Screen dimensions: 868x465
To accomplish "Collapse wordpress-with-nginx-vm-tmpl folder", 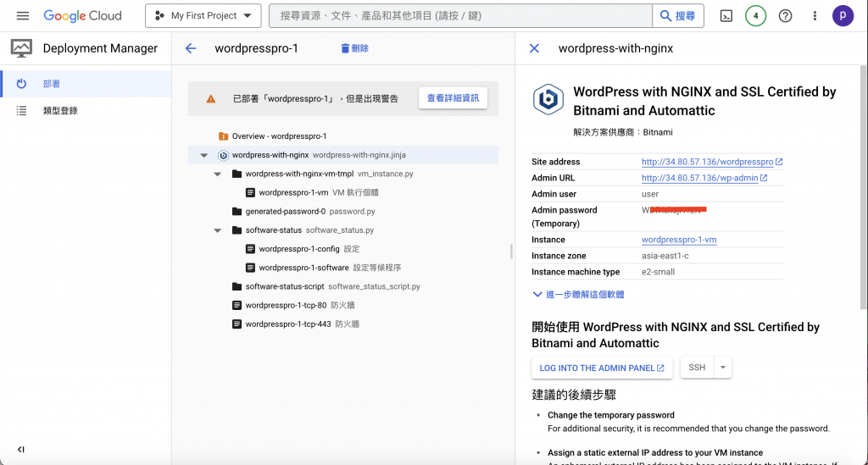I will coord(218,174).
